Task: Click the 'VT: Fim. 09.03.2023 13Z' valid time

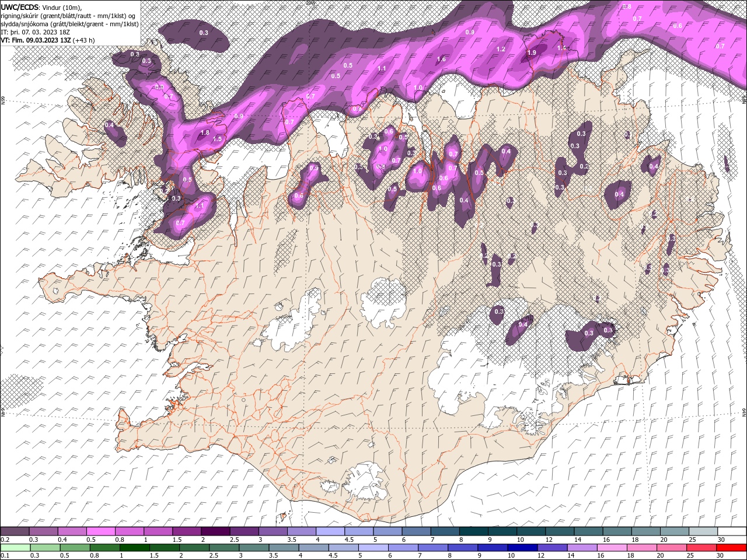Action: pos(36,40)
